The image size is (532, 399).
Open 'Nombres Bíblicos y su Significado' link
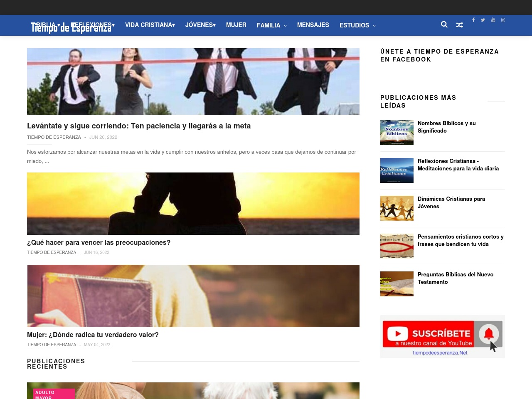[x=447, y=127]
